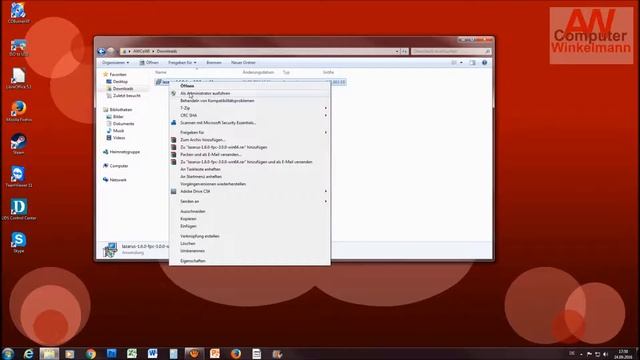Click the Downloads search field
Viewport: 640px width, 360px height.
click(x=451, y=51)
